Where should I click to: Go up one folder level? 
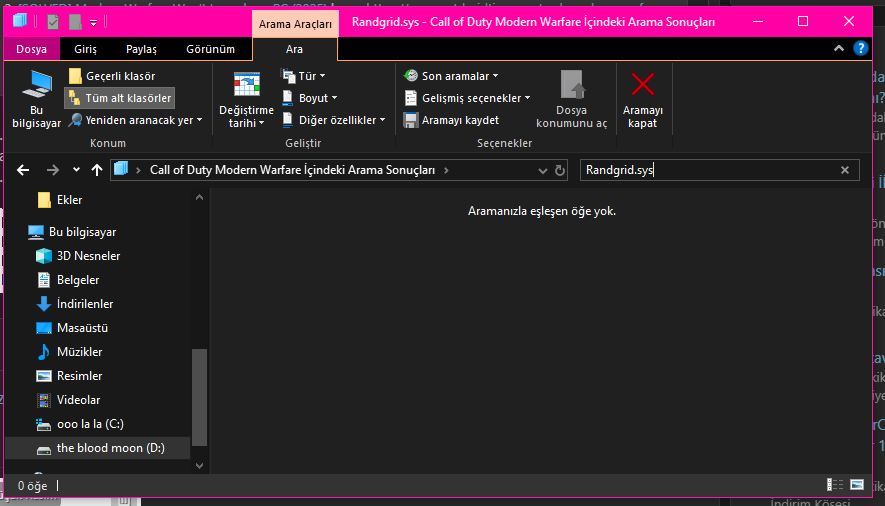tap(97, 170)
